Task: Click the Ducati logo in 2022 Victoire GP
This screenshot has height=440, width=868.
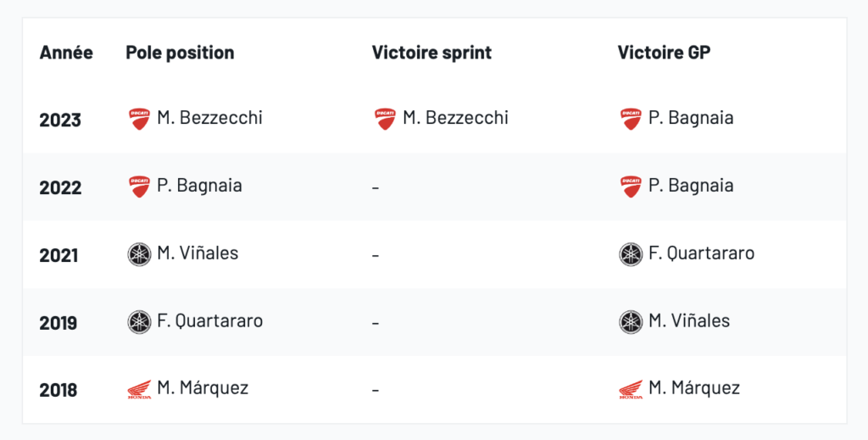Action: (631, 187)
